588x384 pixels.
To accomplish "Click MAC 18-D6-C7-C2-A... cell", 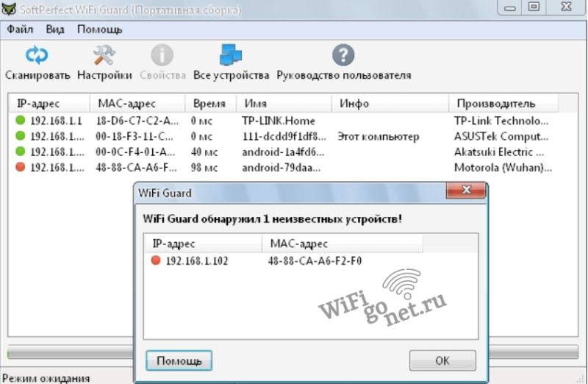I will coord(137,121).
